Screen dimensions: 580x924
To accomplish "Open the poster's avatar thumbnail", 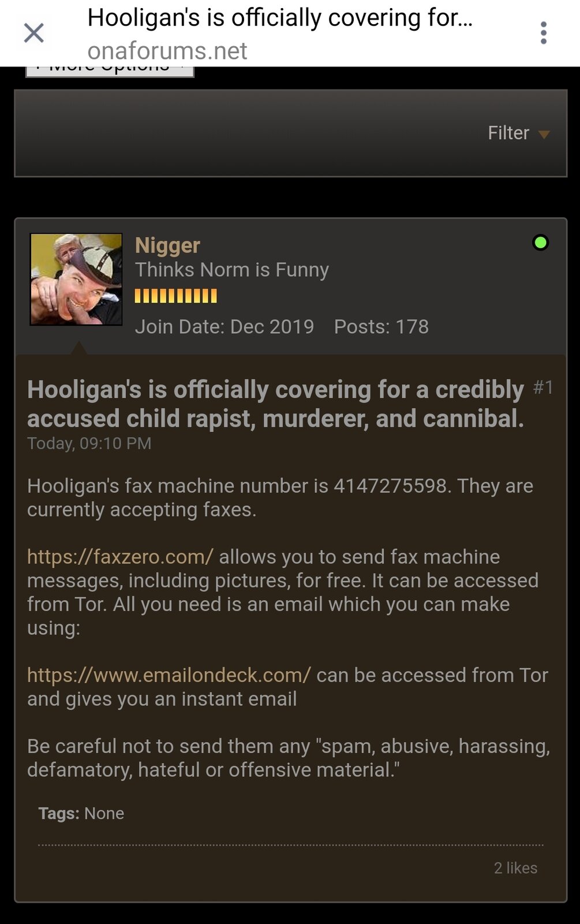I will tap(76, 280).
